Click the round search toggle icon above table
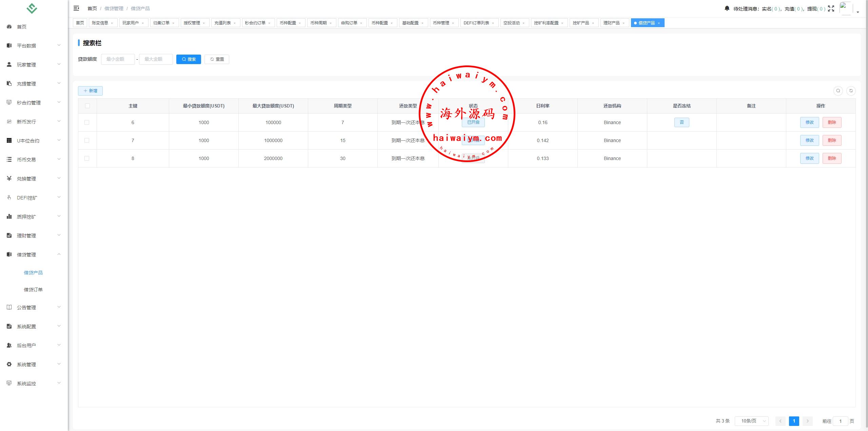The width and height of the screenshot is (868, 431). [838, 91]
